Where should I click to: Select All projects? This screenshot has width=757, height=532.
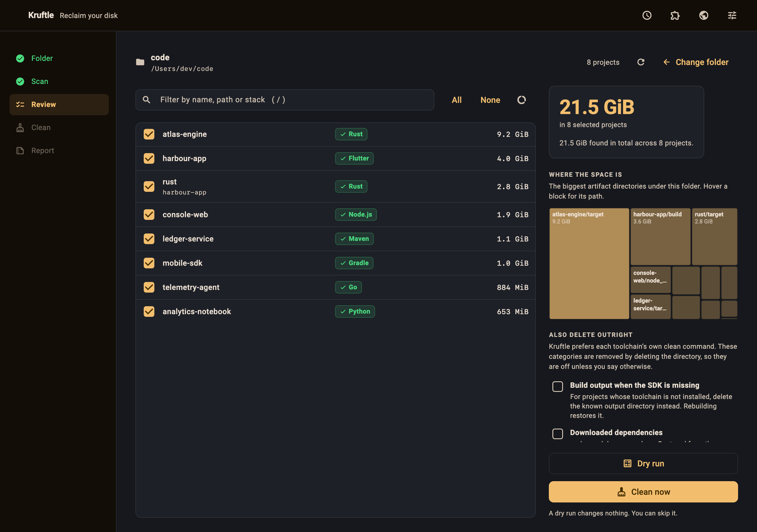click(x=457, y=100)
